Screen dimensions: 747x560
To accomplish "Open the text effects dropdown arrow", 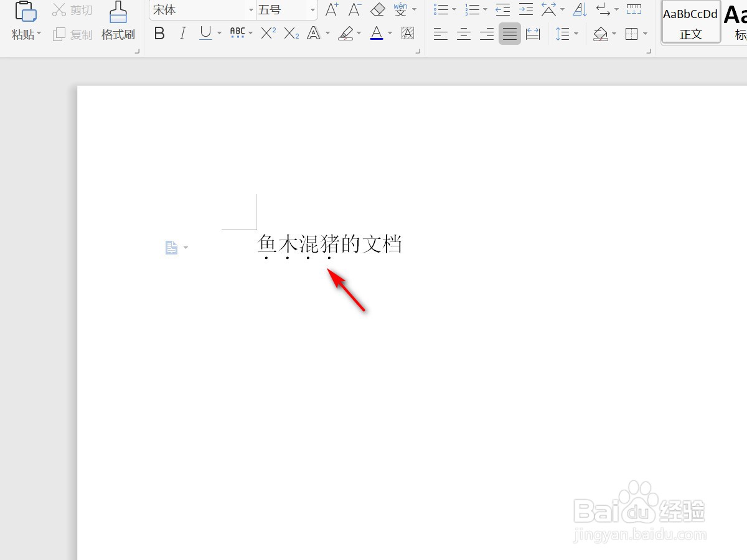I will (x=327, y=34).
